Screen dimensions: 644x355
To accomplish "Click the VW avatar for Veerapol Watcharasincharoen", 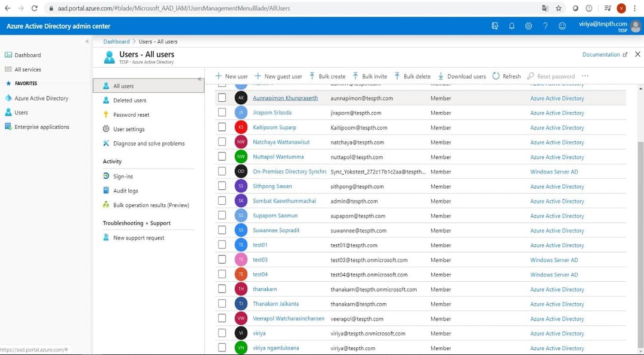I will click(241, 319).
